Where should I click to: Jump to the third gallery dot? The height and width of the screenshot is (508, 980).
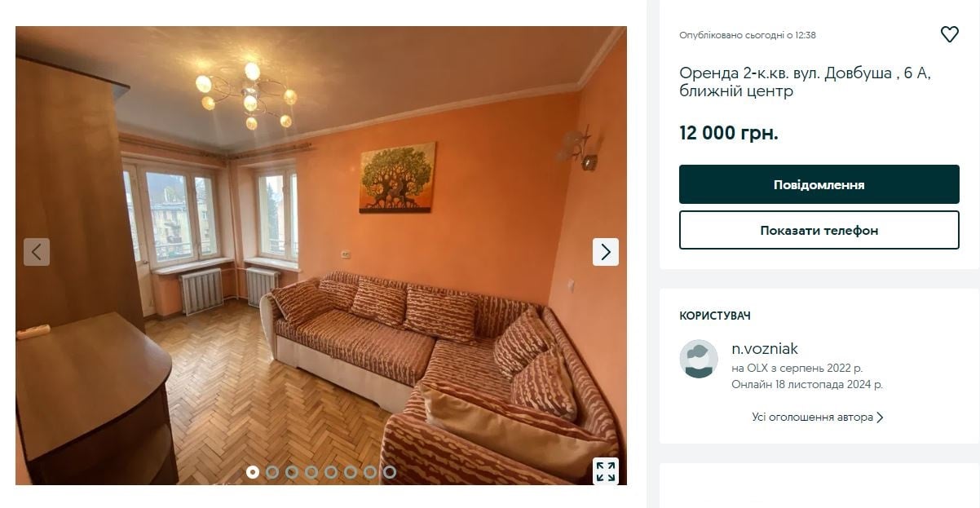(292, 472)
